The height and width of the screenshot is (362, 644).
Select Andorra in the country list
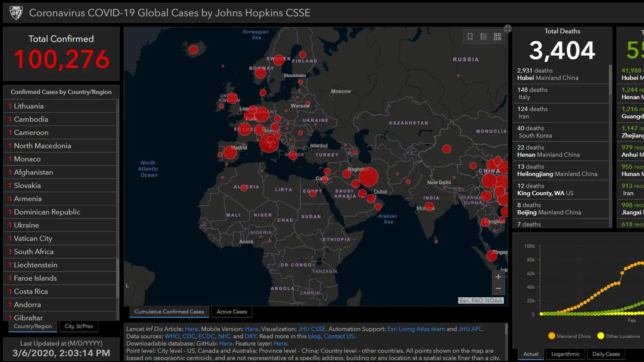[x=60, y=305]
